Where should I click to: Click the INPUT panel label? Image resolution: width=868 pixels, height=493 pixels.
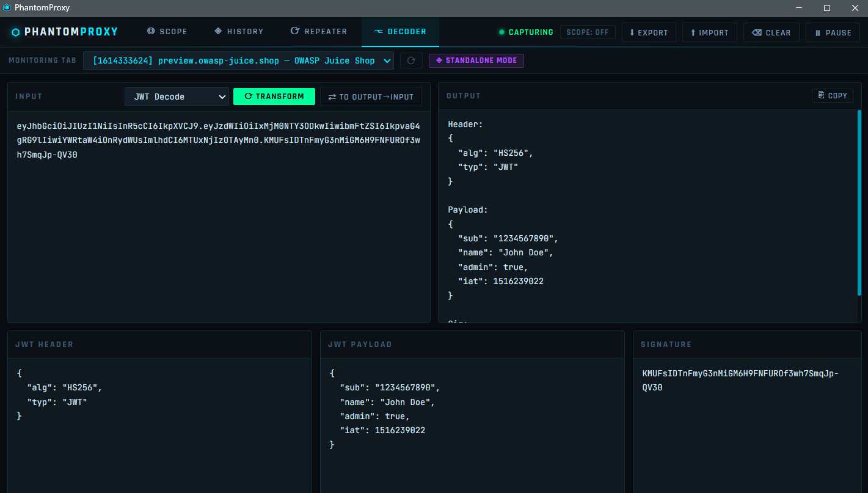[29, 97]
